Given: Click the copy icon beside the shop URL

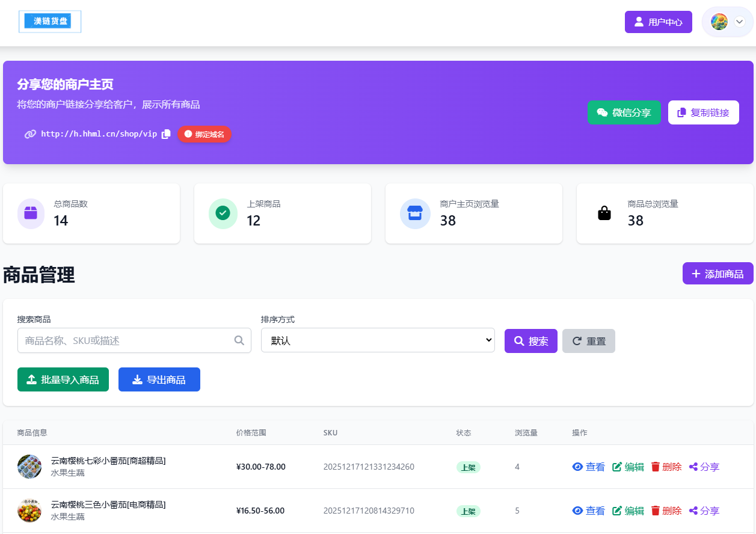Looking at the screenshot, I should tap(167, 134).
